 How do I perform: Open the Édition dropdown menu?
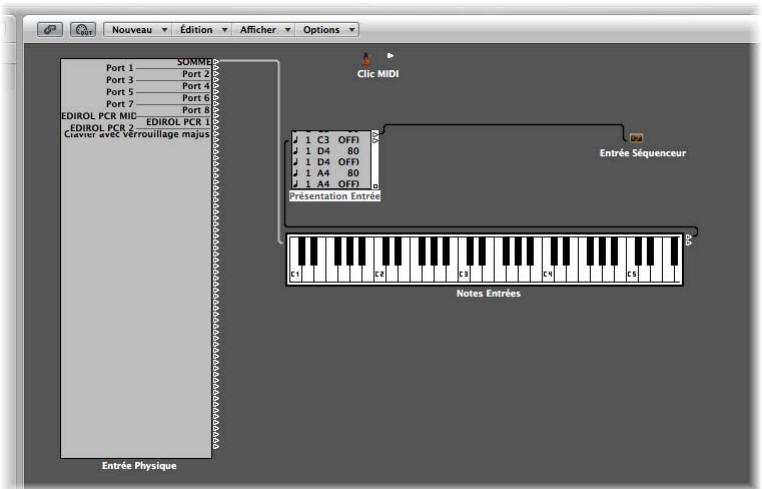point(202,30)
